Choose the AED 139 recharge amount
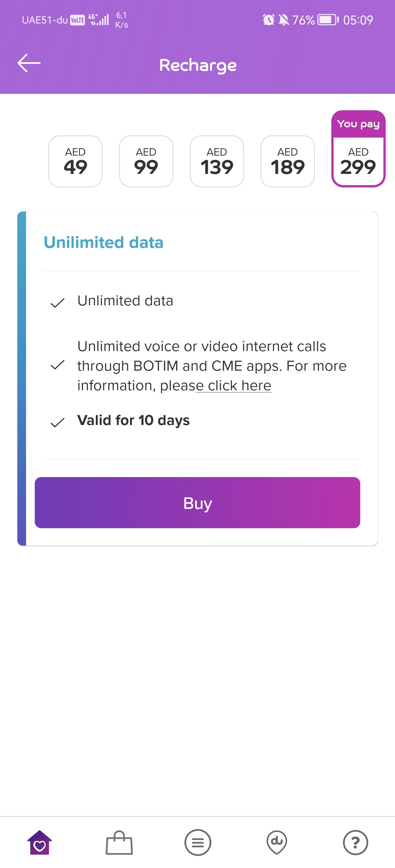 (x=217, y=161)
